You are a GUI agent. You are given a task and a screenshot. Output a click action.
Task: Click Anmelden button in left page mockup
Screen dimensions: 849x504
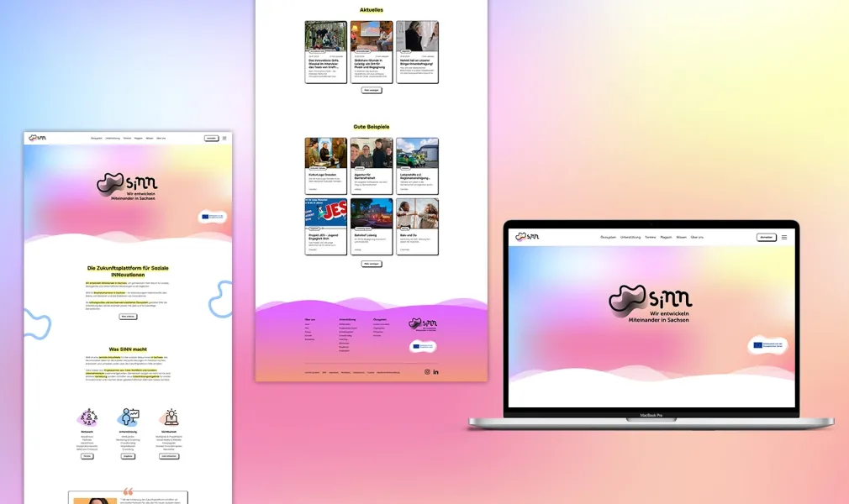pyautogui.click(x=211, y=138)
